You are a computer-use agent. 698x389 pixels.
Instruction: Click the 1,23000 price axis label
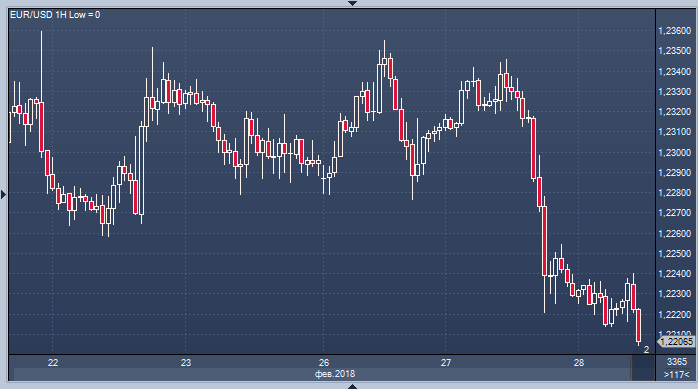(674, 153)
